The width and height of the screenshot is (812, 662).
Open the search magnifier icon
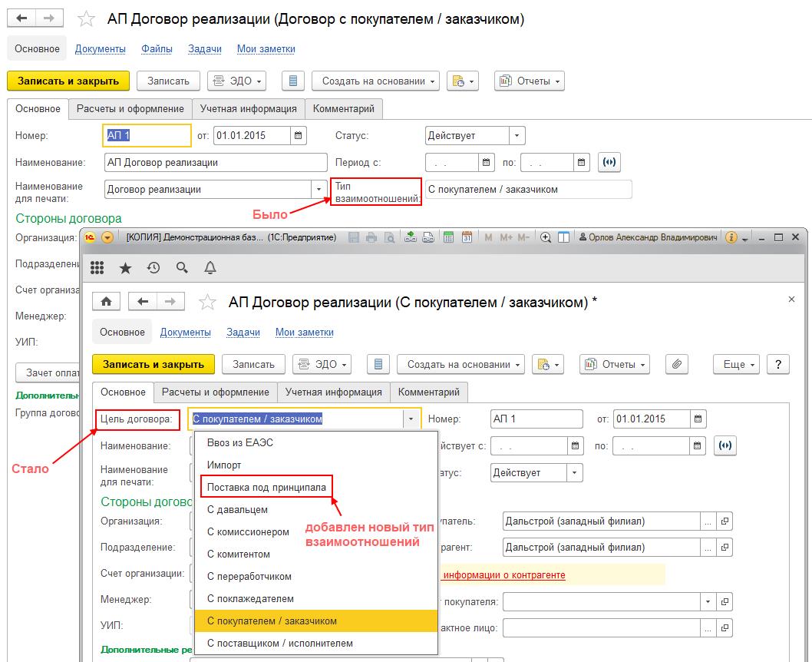pos(182,268)
